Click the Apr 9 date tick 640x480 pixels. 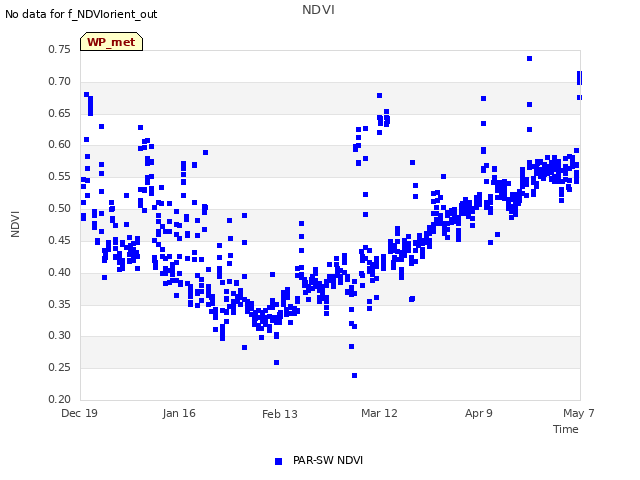(479, 413)
